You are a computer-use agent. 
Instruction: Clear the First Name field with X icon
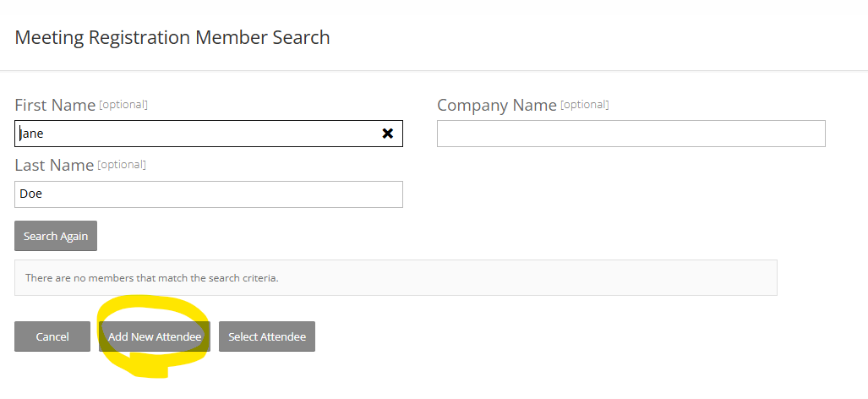click(388, 134)
